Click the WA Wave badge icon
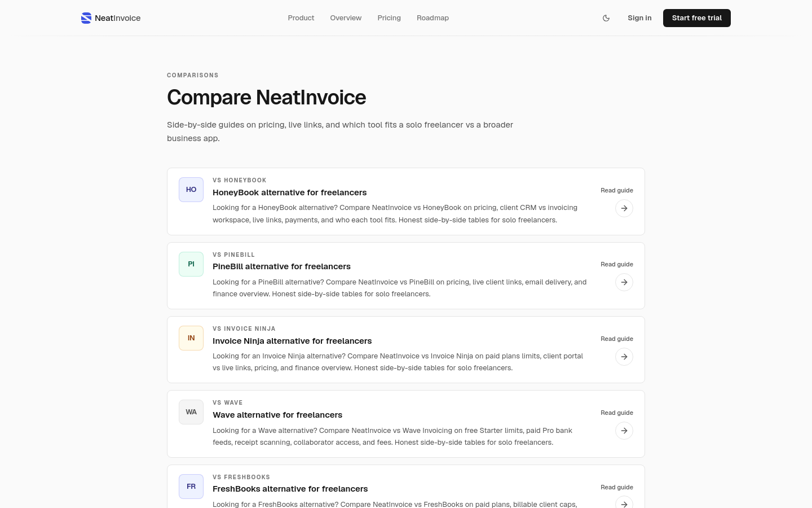The width and height of the screenshot is (812, 508). pyautogui.click(x=191, y=412)
